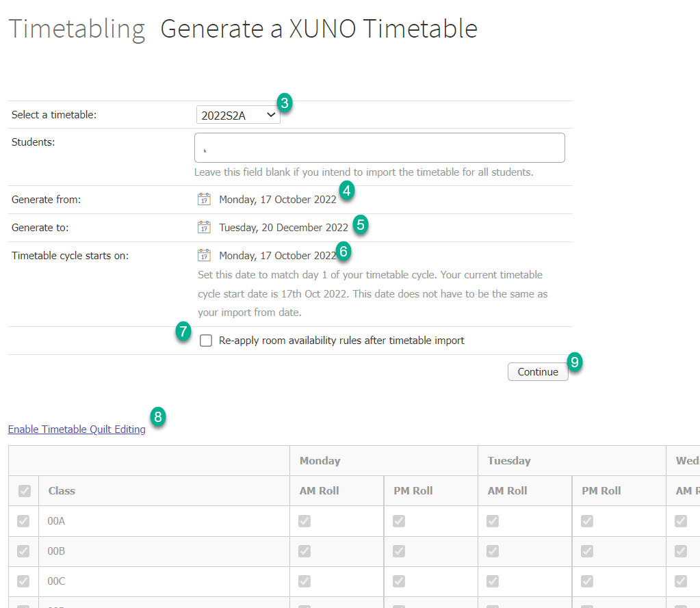Open the Timetable cycle start calendar icon

pyautogui.click(x=204, y=254)
